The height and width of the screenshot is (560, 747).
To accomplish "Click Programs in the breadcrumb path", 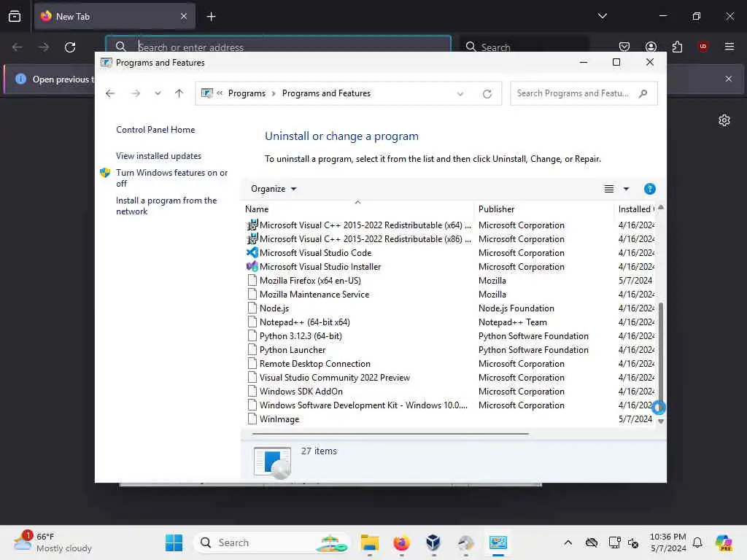I will (x=247, y=93).
